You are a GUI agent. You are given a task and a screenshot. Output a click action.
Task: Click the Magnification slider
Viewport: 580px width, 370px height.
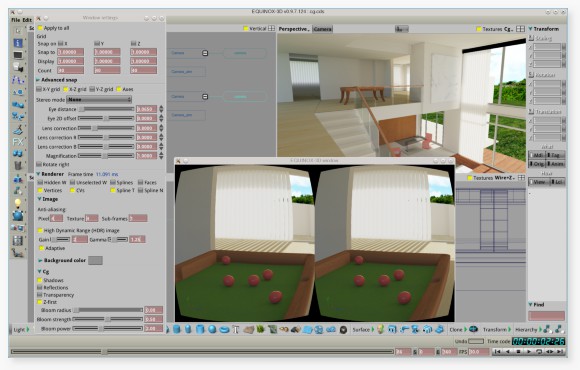[x=106, y=156]
